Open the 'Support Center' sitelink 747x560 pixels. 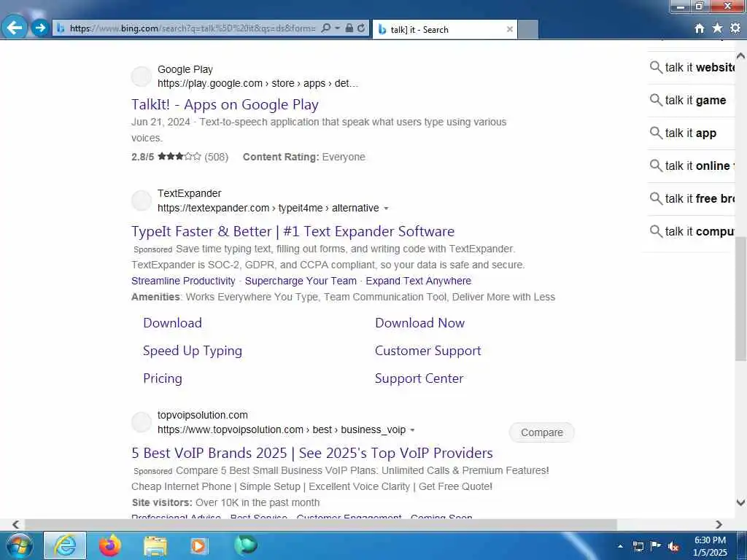click(419, 378)
